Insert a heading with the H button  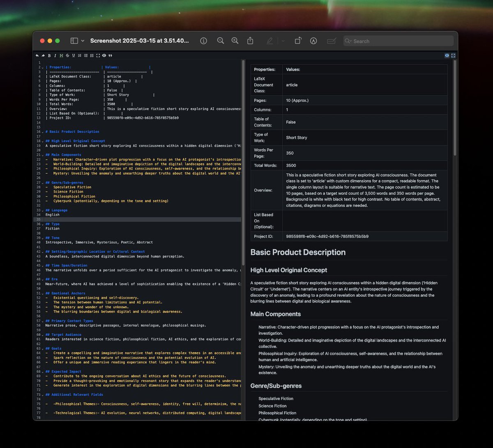click(x=61, y=55)
